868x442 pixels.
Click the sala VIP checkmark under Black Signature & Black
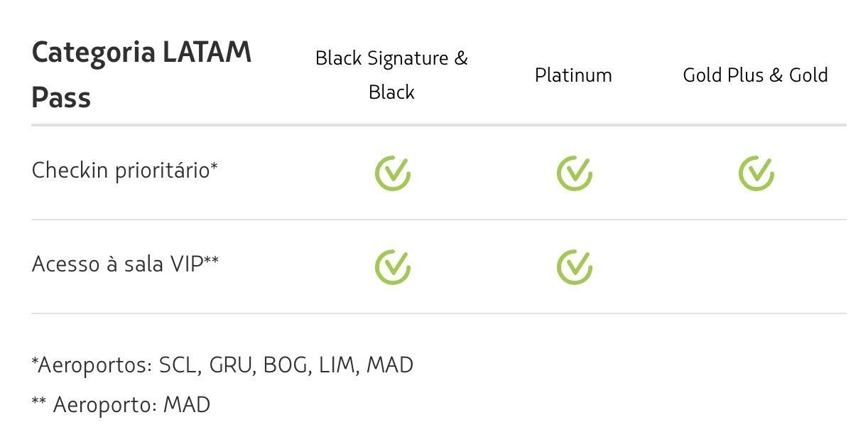tap(392, 267)
